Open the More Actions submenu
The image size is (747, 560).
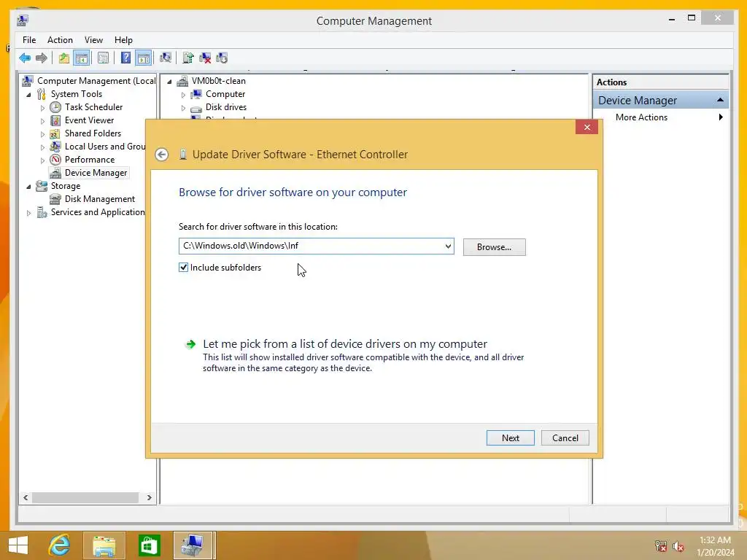coord(661,117)
